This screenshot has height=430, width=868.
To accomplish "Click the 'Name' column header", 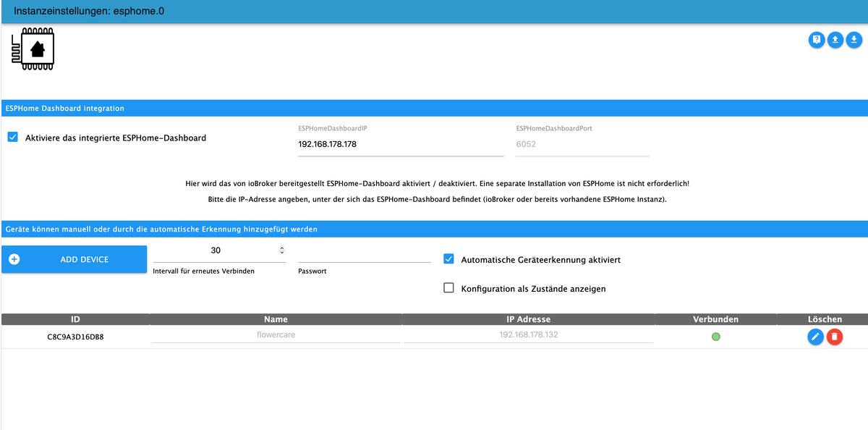I will pyautogui.click(x=276, y=319).
